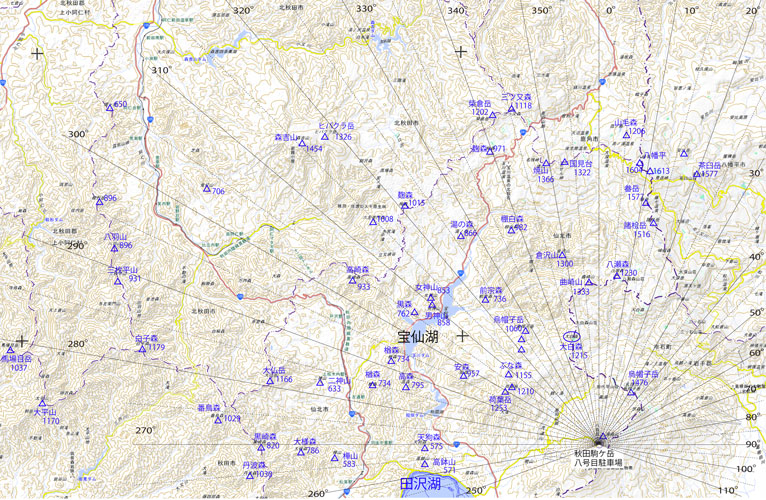
Task: Select the 大仏岳 1166 triangle marker
Action: pyautogui.click(x=269, y=379)
